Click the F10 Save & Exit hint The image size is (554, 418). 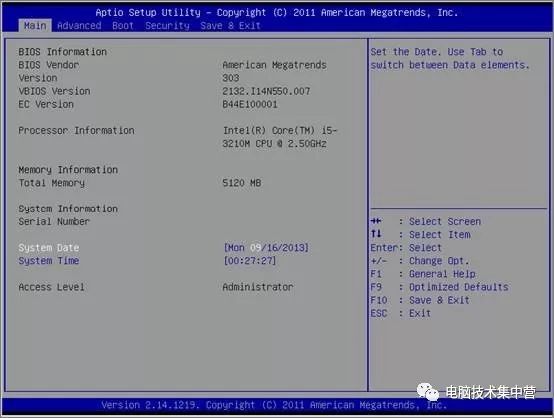tap(420, 300)
